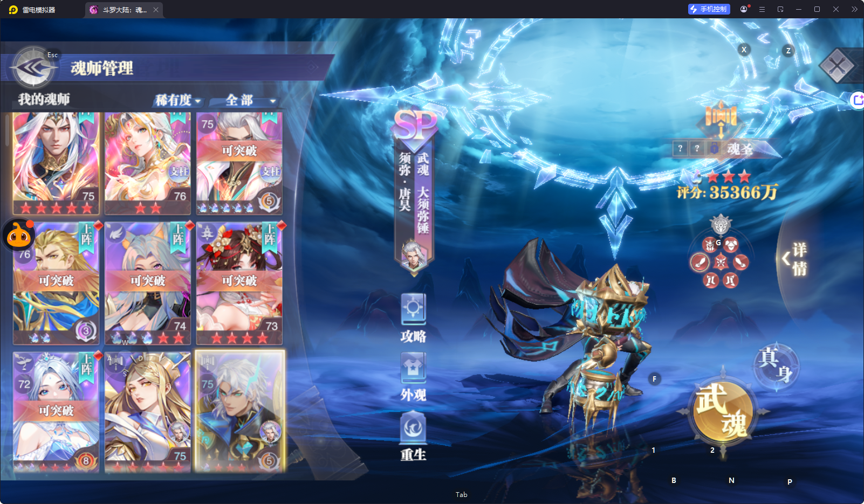Image resolution: width=864 pixels, height=504 pixels.
Task: Click the 雷电模拟器 logo icon
Action: pyautogui.click(x=13, y=10)
